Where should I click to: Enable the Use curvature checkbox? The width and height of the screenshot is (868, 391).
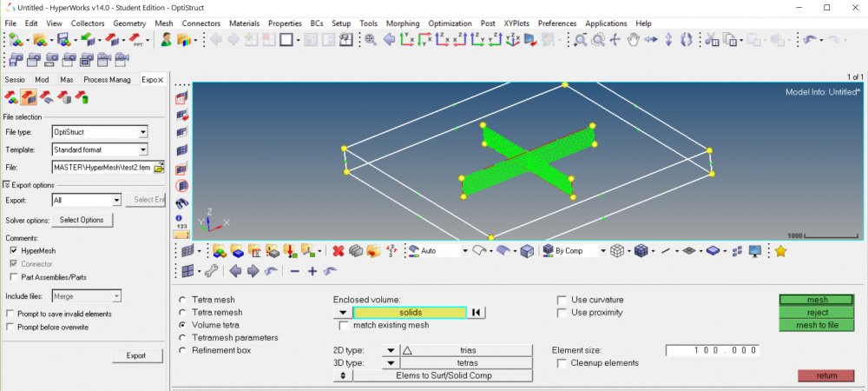(562, 300)
